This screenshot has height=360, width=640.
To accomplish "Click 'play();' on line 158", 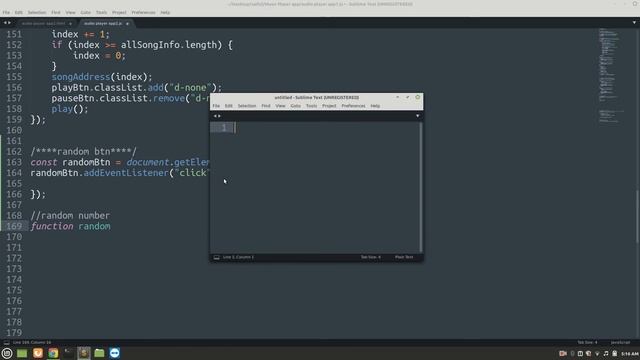I will pos(70,109).
